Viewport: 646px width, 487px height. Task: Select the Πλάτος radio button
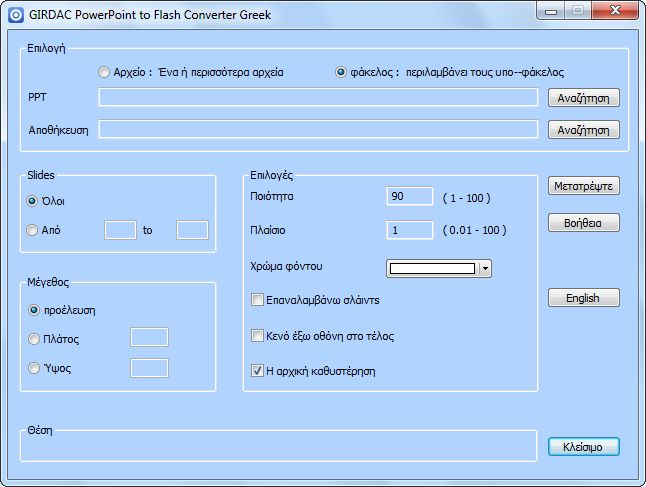[33, 339]
